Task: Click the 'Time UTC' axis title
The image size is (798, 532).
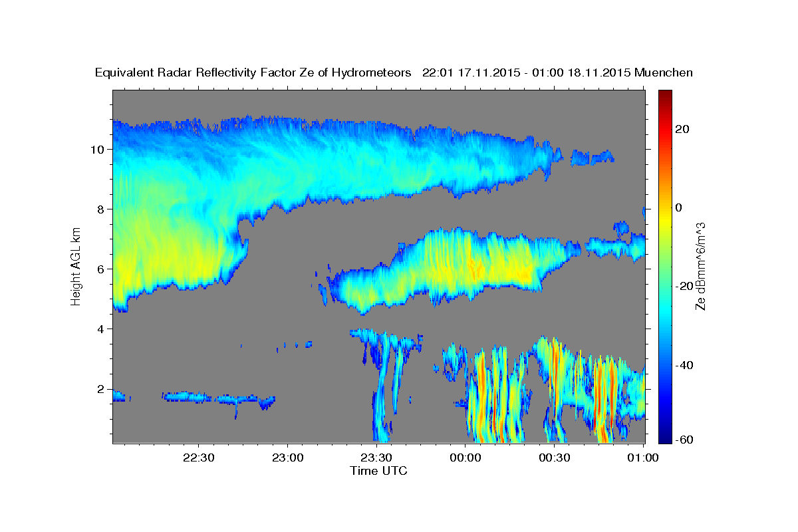Action: [x=378, y=471]
